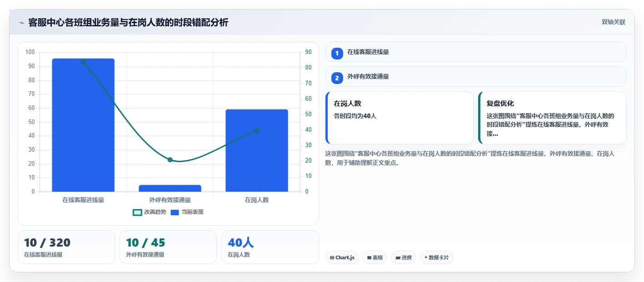Screen dimensions: 644x282
Task: Select the 在岗人数 blue bar
Action: point(257,150)
